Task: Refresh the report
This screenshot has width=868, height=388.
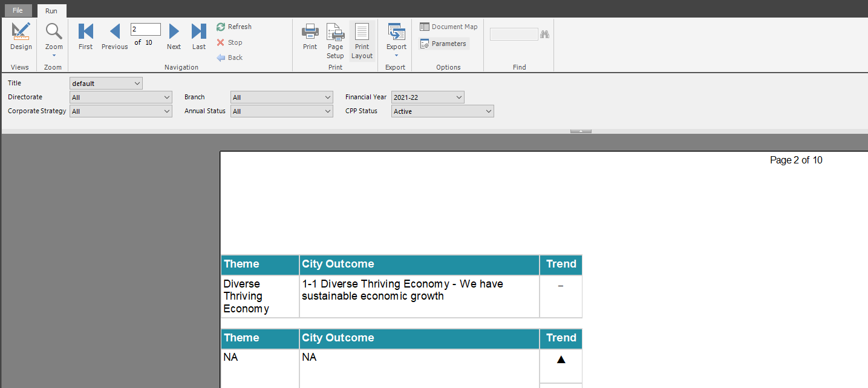Action: [234, 27]
